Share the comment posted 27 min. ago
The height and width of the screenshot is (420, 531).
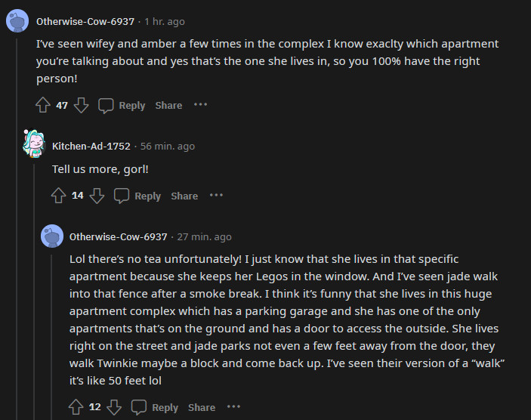click(202, 407)
